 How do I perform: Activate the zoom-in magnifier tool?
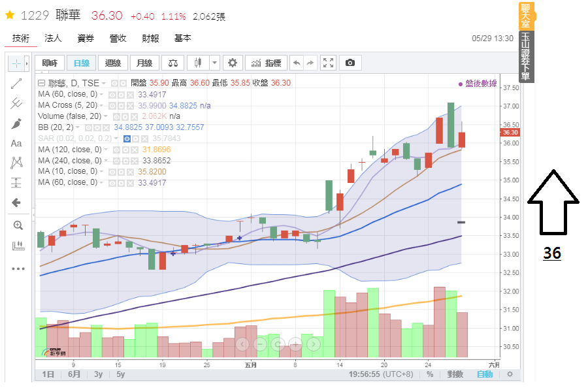point(18,225)
